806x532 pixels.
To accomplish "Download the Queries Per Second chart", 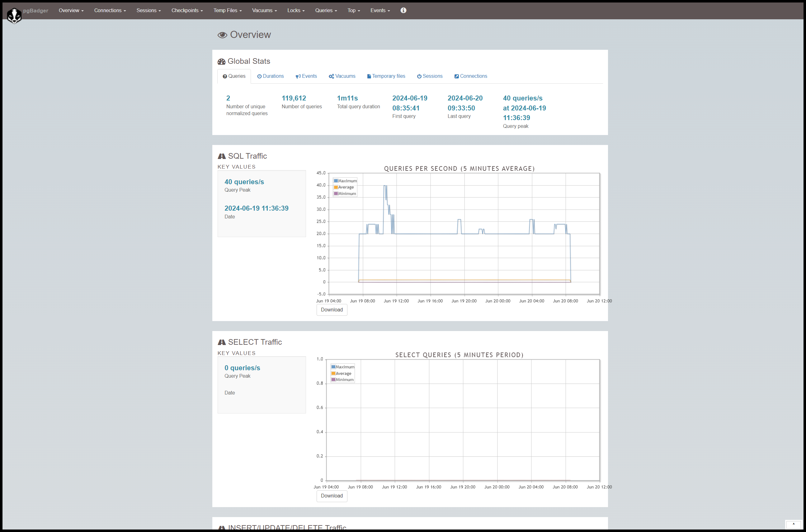I will [x=331, y=310].
